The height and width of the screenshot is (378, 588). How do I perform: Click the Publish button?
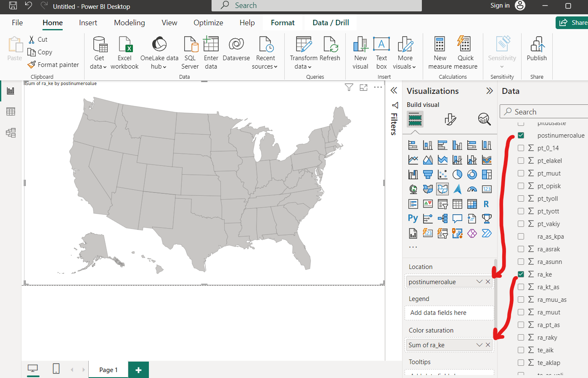tap(537, 50)
